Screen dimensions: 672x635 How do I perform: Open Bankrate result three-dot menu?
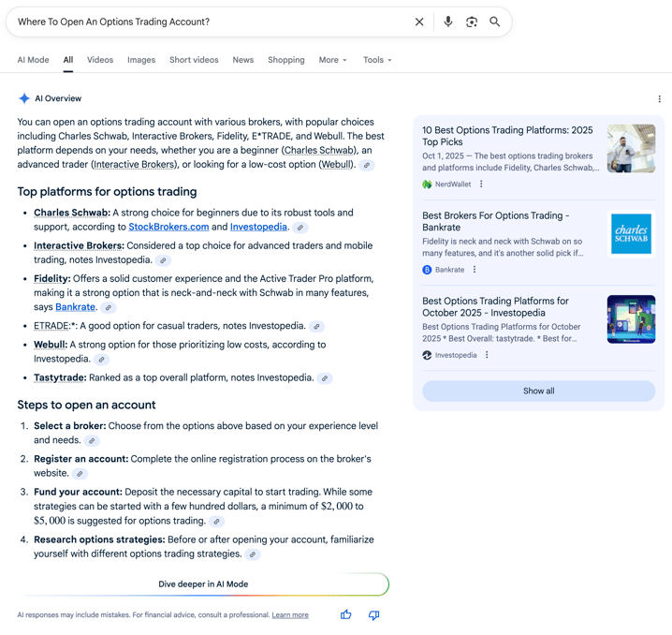click(x=475, y=270)
